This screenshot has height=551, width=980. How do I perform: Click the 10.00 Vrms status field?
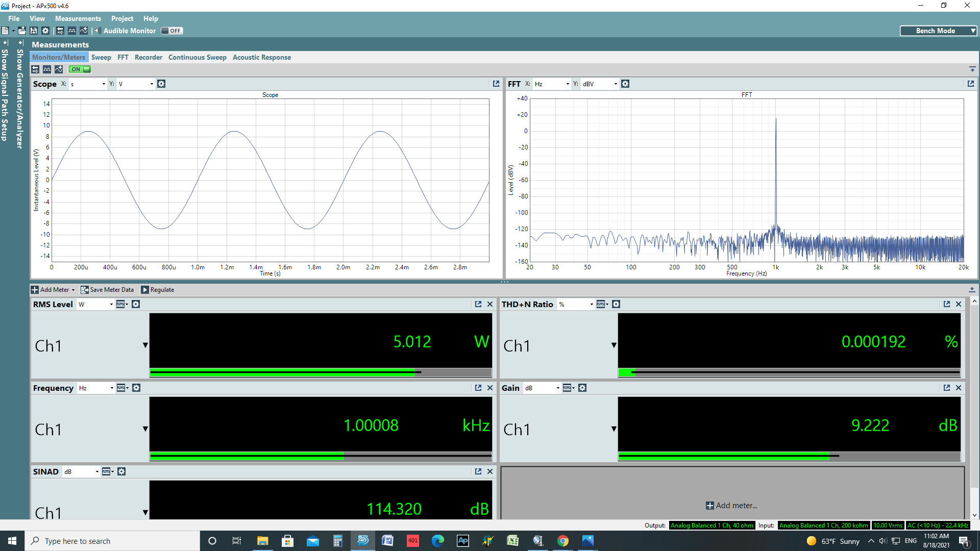888,525
